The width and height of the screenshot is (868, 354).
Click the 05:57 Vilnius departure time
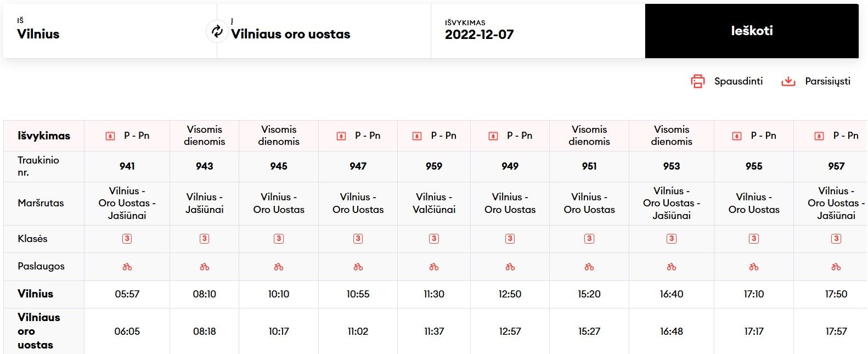click(x=127, y=294)
